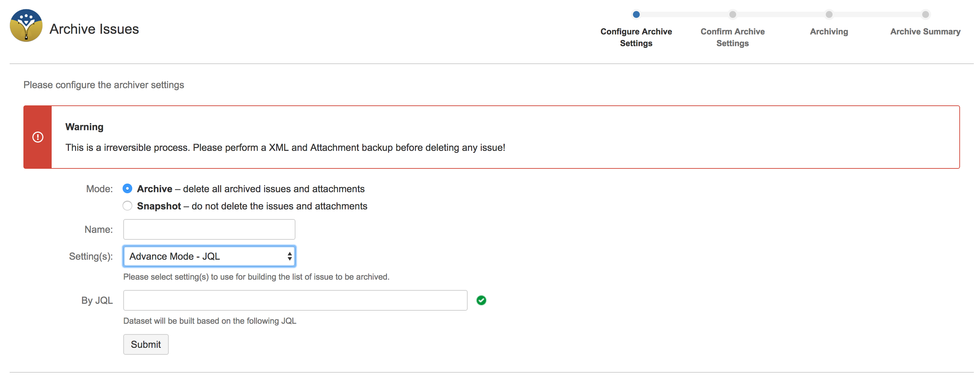The width and height of the screenshot is (980, 383).
Task: Click the Confirm Archive Settings step dot
Action: point(732,14)
